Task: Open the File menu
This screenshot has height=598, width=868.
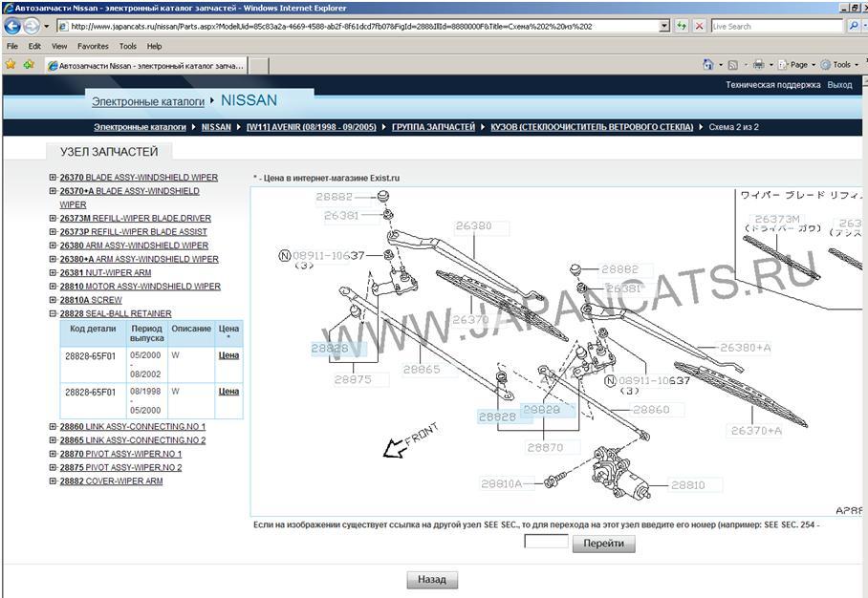Action: (12, 47)
